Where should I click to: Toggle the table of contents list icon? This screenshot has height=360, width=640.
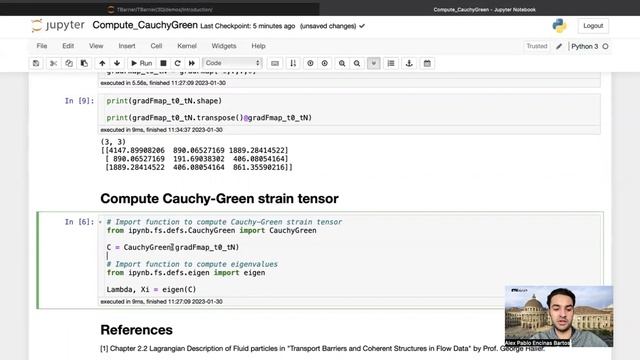tap(391, 63)
